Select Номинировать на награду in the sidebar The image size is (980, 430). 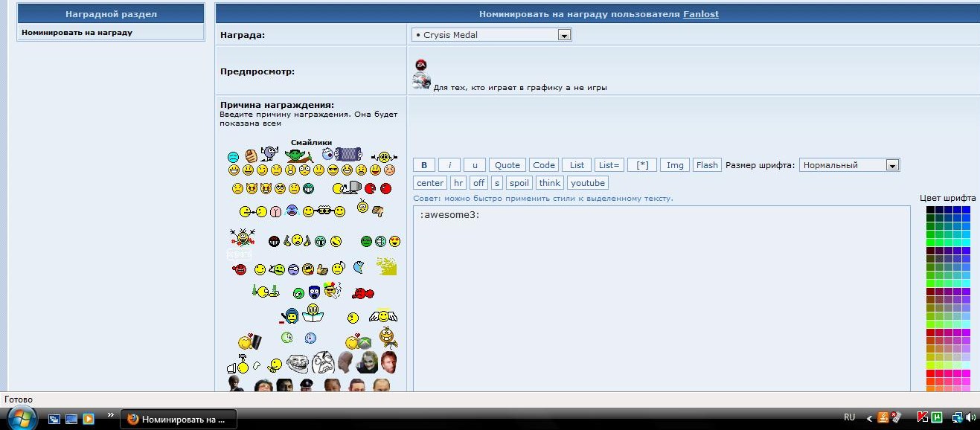pos(77,33)
